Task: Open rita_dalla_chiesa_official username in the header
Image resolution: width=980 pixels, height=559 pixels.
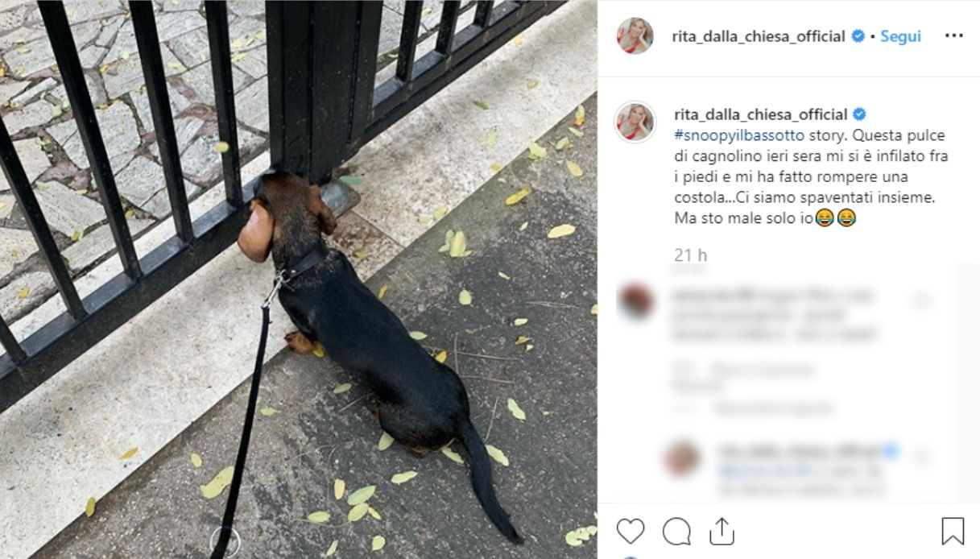Action: 759,36
